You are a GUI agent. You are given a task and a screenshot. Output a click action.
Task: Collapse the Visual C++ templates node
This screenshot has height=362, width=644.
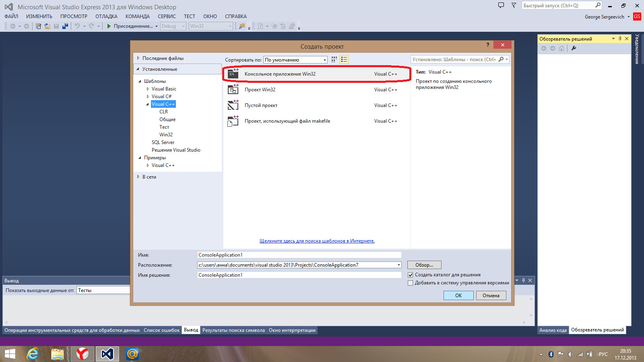pyautogui.click(x=148, y=104)
